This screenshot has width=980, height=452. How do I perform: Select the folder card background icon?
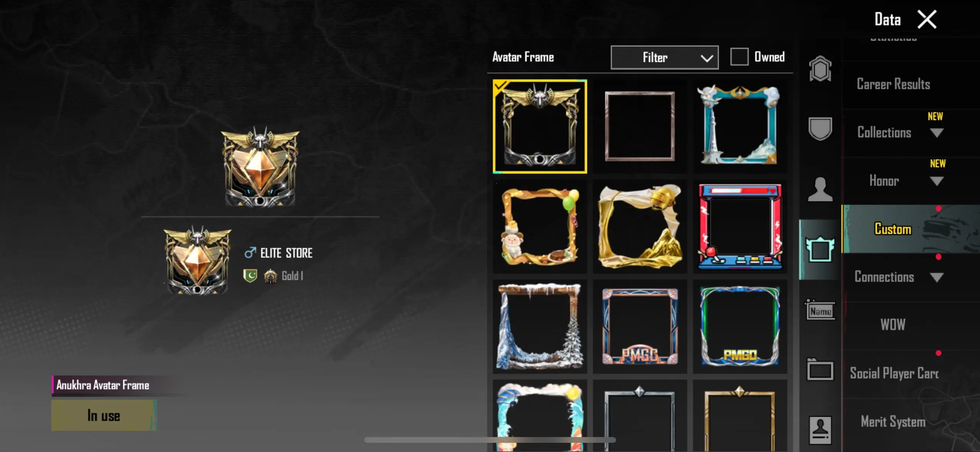pos(820,370)
